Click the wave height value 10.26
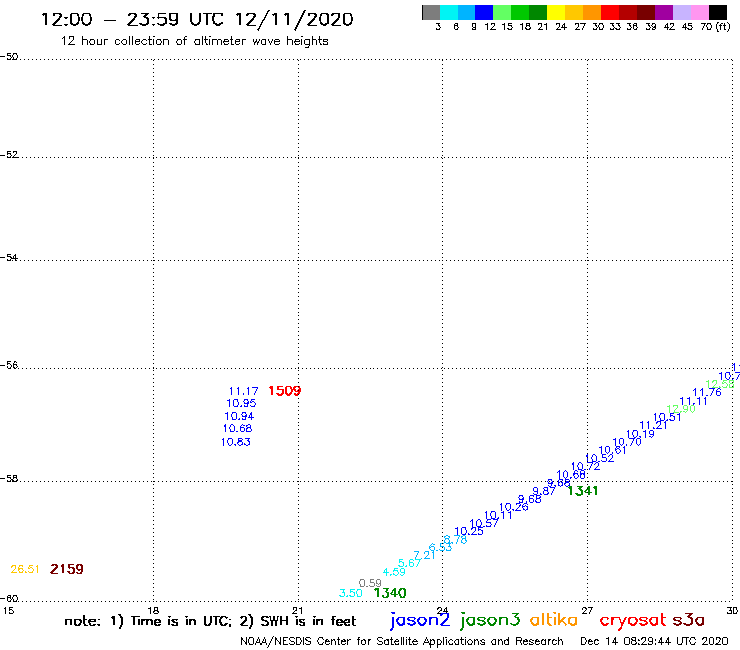 click(x=513, y=507)
